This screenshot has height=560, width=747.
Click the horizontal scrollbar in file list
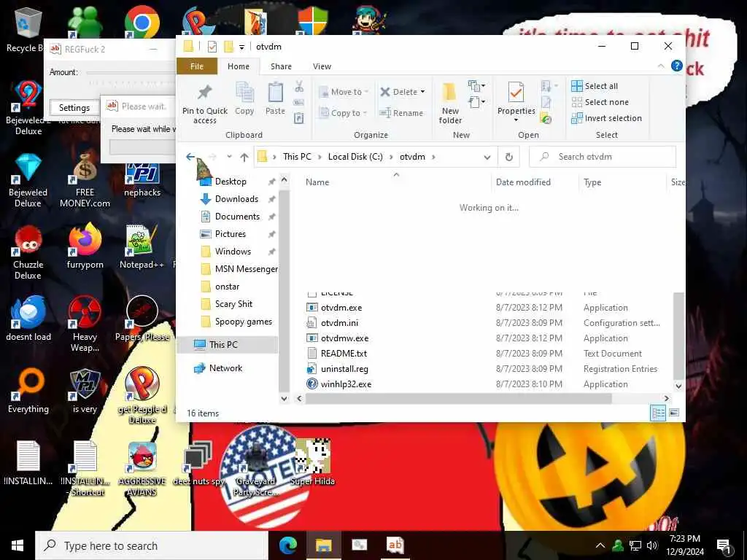[x=458, y=399]
